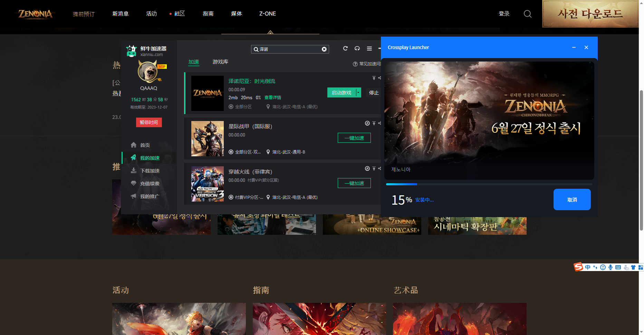Screen dimensions: 644x335
Task: Pin 星际战甲 entry to top
Action: 374,123
